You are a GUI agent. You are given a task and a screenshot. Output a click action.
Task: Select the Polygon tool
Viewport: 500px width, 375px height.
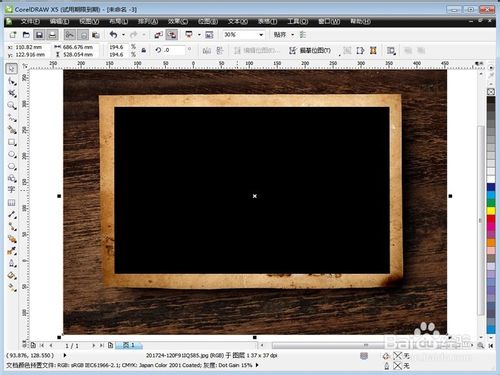(x=12, y=166)
